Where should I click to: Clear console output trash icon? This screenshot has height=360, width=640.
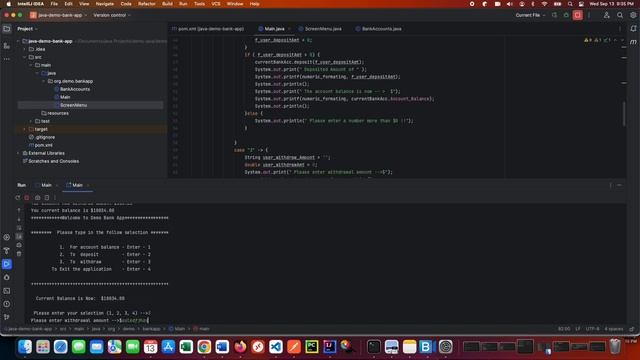click(19, 253)
